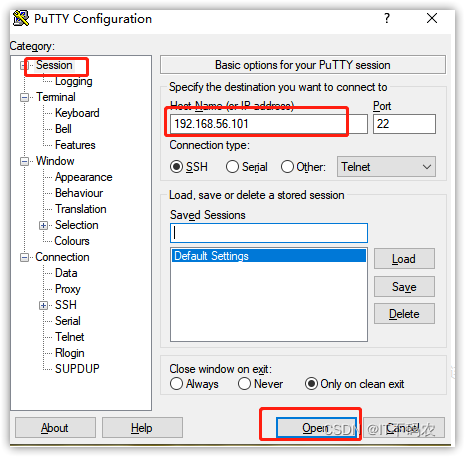Select Default Settings in sessions list
Viewport: 465px width, 457px height.
(x=269, y=256)
